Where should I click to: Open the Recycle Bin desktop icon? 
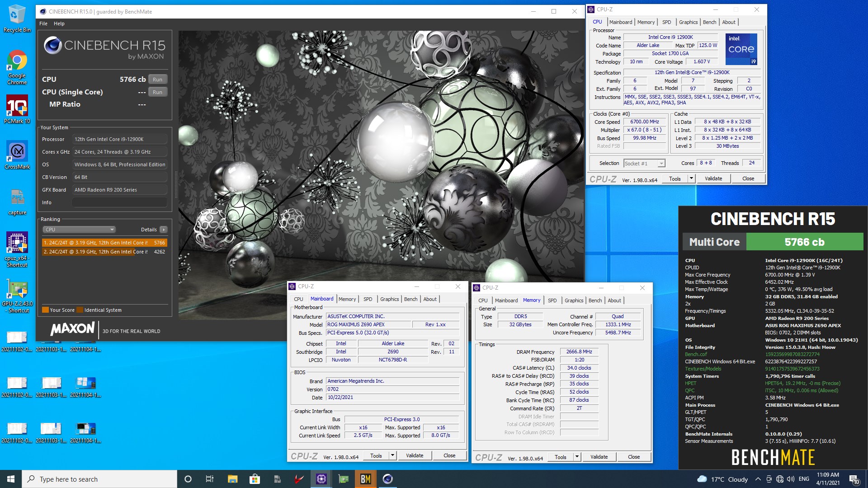(17, 18)
